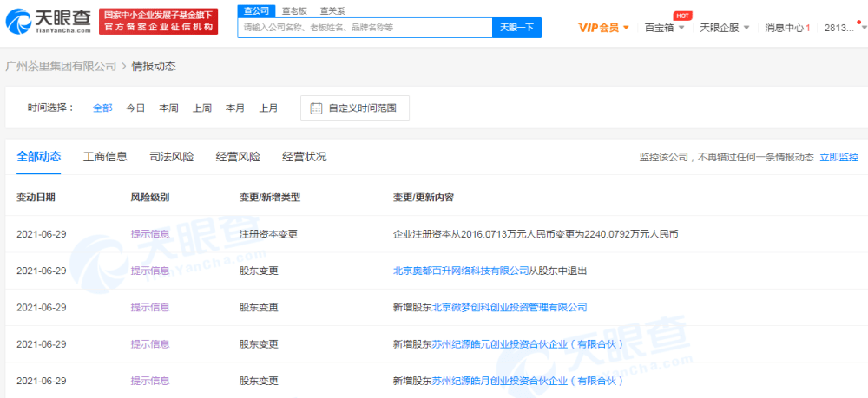868x398 pixels.
Task: Click the 天眼一下 search button
Action: point(516,27)
